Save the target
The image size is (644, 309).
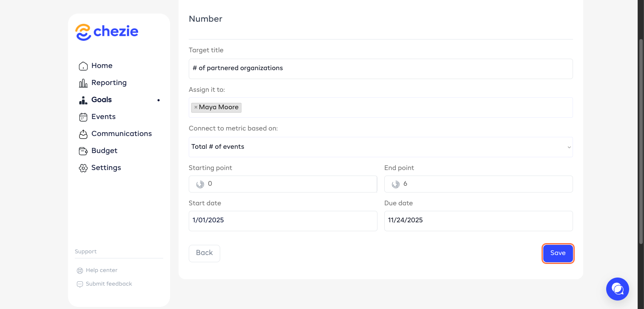pyautogui.click(x=558, y=253)
